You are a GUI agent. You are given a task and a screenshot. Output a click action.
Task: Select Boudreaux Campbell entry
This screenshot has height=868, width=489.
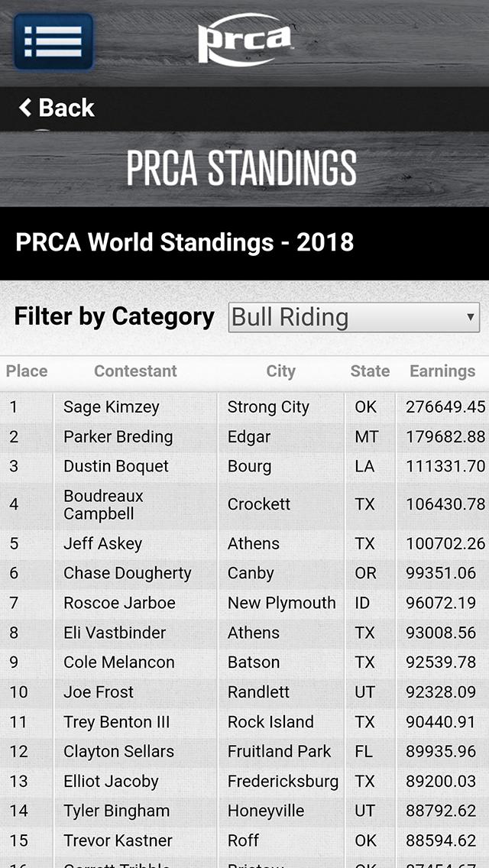click(x=103, y=505)
